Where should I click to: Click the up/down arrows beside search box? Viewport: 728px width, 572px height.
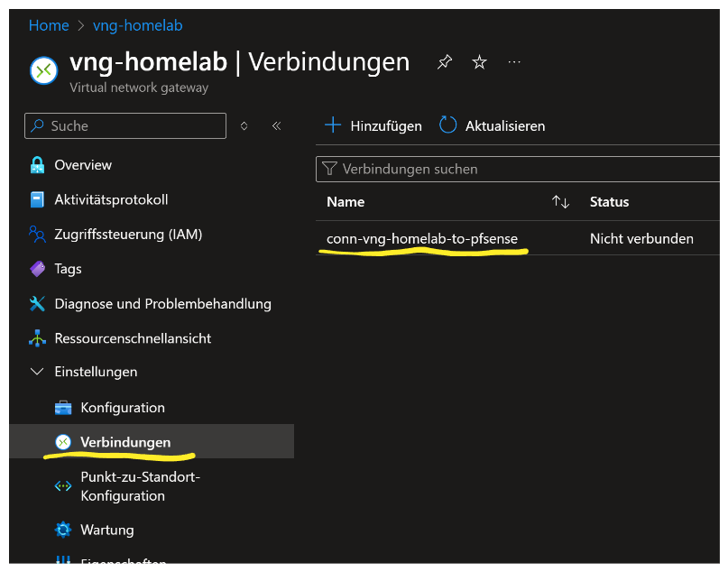[x=244, y=126]
